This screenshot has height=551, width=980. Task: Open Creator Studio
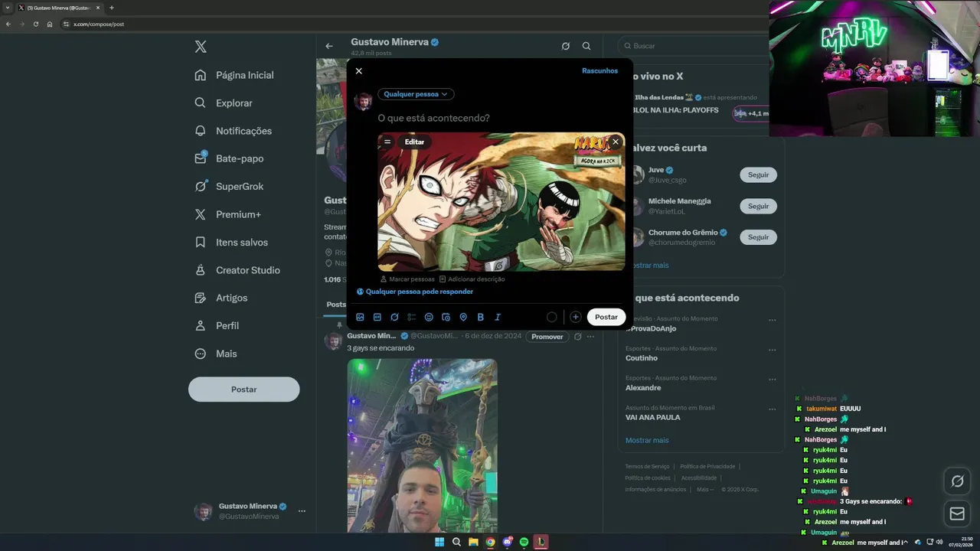tap(237, 270)
